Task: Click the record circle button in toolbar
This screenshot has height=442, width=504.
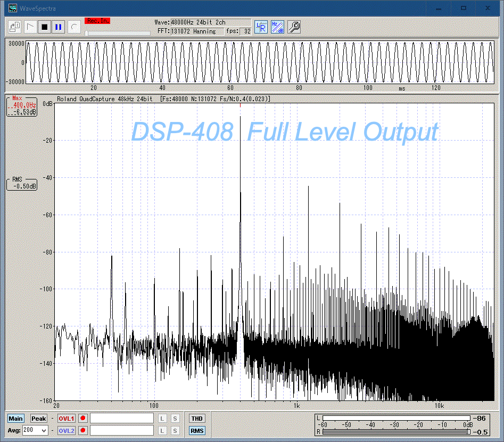Action: (73, 27)
